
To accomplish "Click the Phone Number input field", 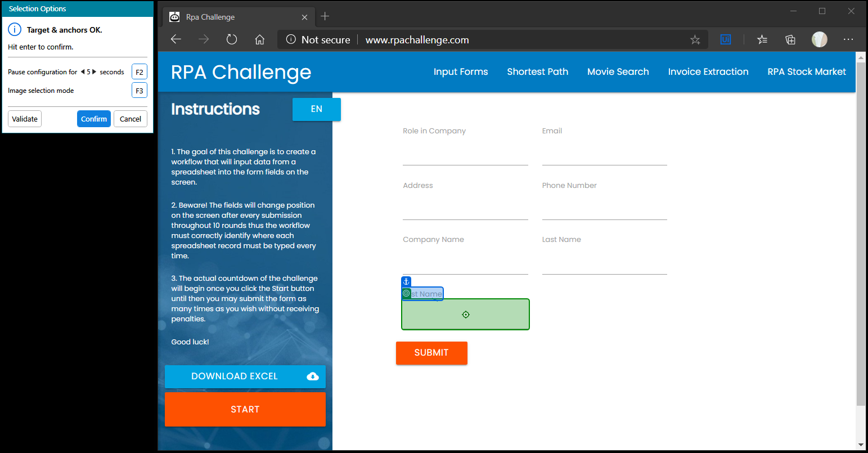I will [605, 207].
